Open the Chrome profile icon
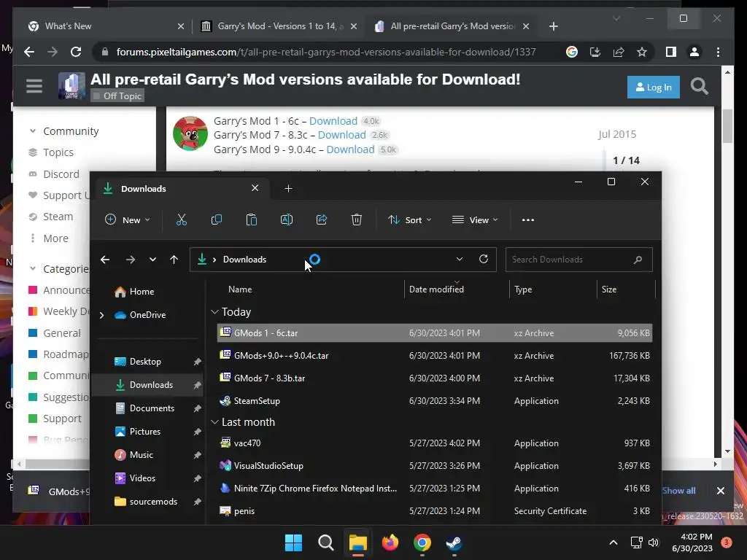Viewport: 747px width, 560px height. [x=694, y=52]
